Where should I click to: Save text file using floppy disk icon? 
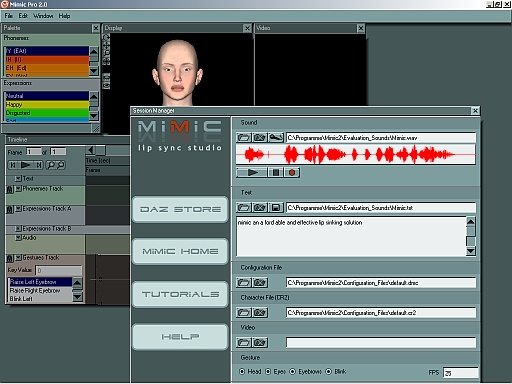point(276,208)
